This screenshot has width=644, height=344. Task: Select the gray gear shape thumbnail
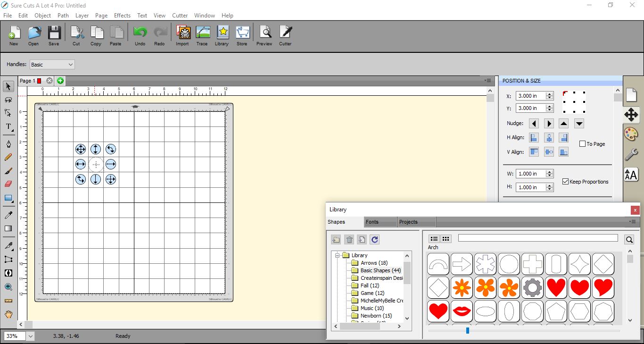pos(533,288)
